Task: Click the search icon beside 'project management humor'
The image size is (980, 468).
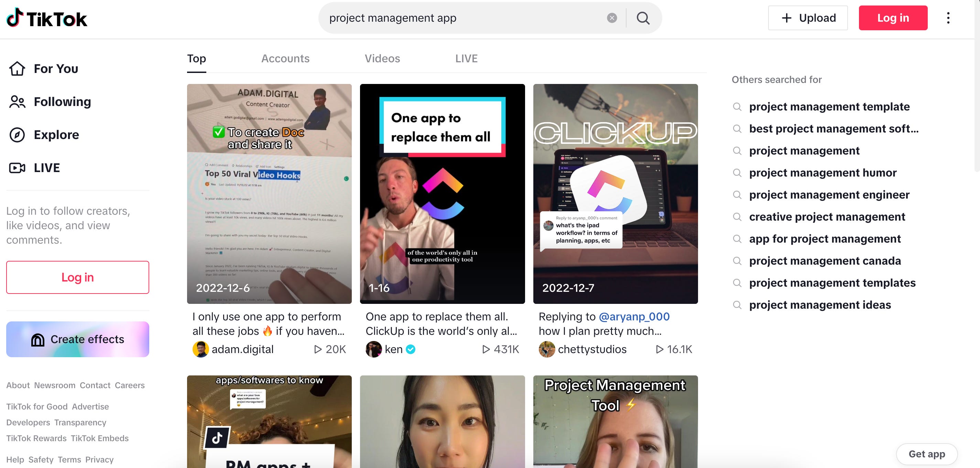Action: [737, 173]
